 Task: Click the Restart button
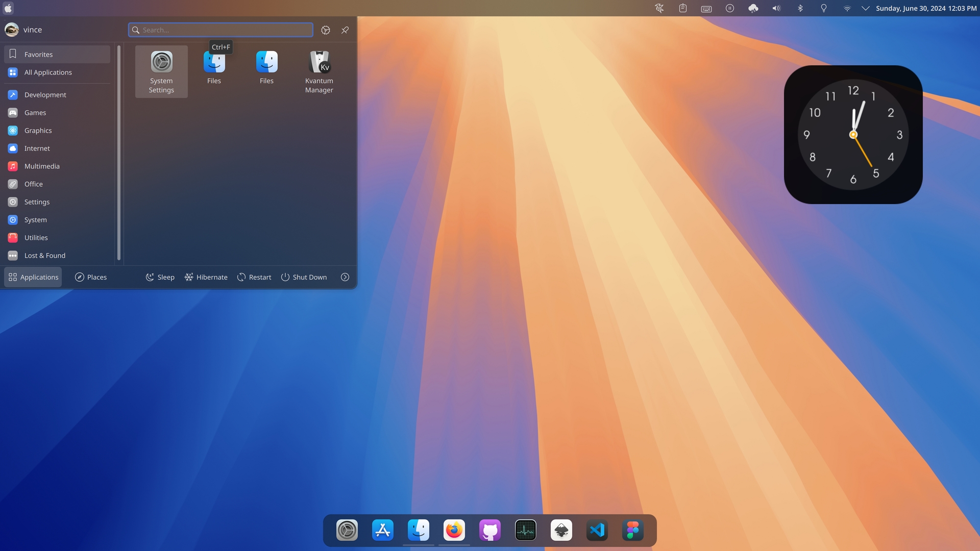[254, 277]
